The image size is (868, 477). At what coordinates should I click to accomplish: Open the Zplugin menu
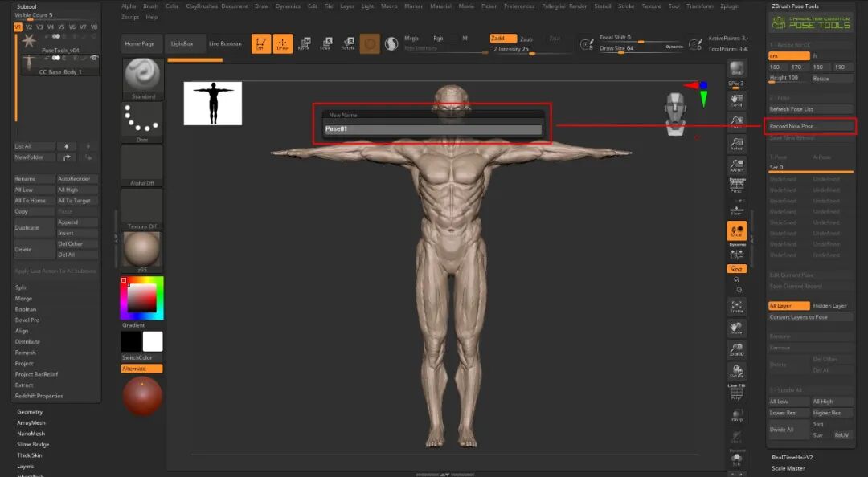coord(730,6)
